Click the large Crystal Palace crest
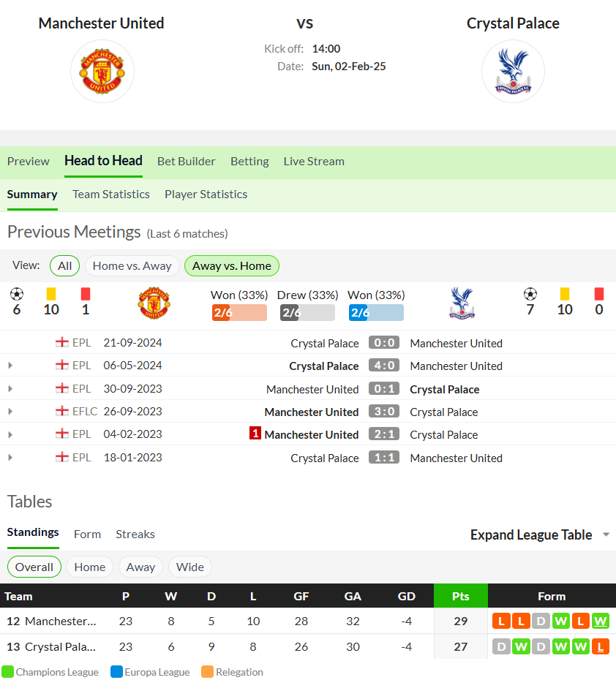 click(x=513, y=72)
